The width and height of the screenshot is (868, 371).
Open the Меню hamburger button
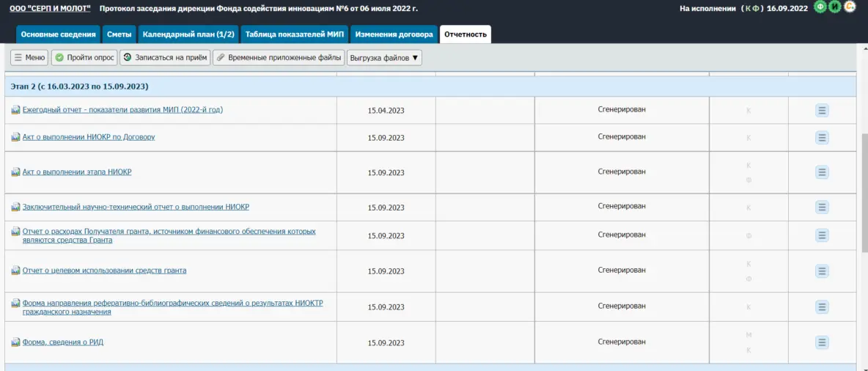(29, 57)
